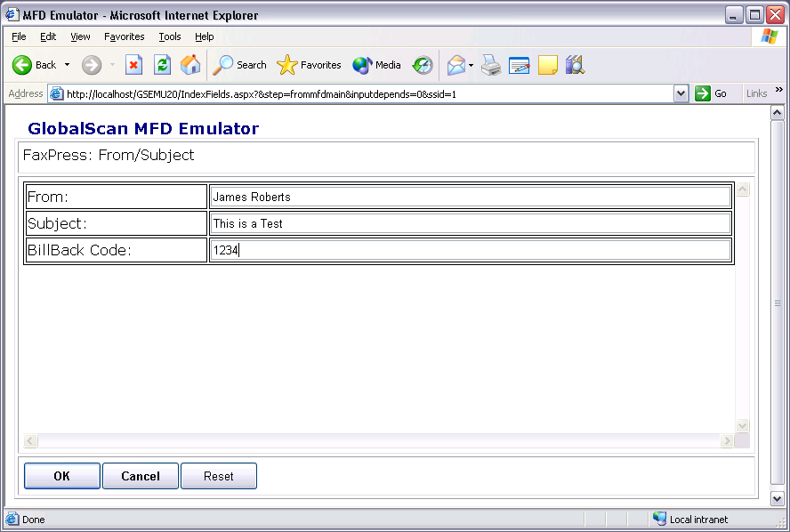Open the Tools menu
This screenshot has height=532, width=790.
pos(169,36)
